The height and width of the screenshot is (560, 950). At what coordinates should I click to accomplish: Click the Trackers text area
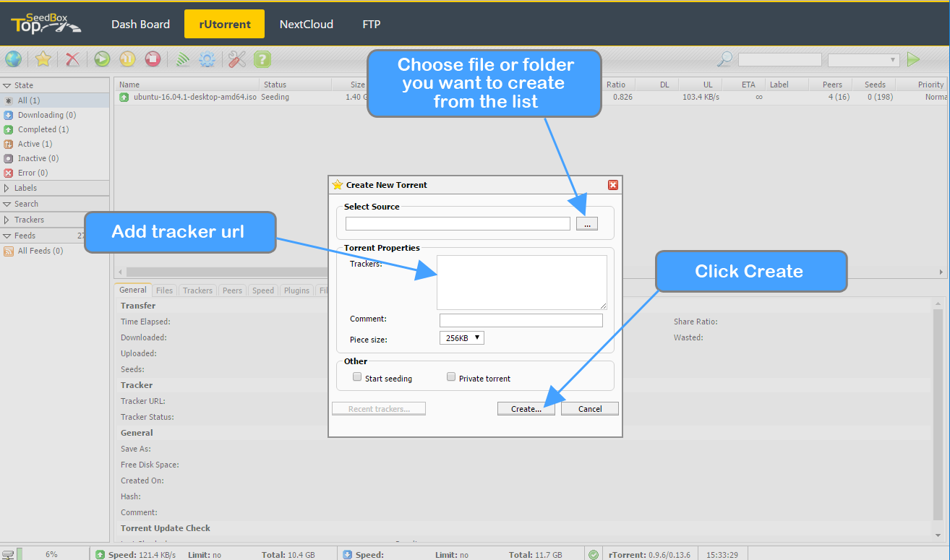point(521,282)
